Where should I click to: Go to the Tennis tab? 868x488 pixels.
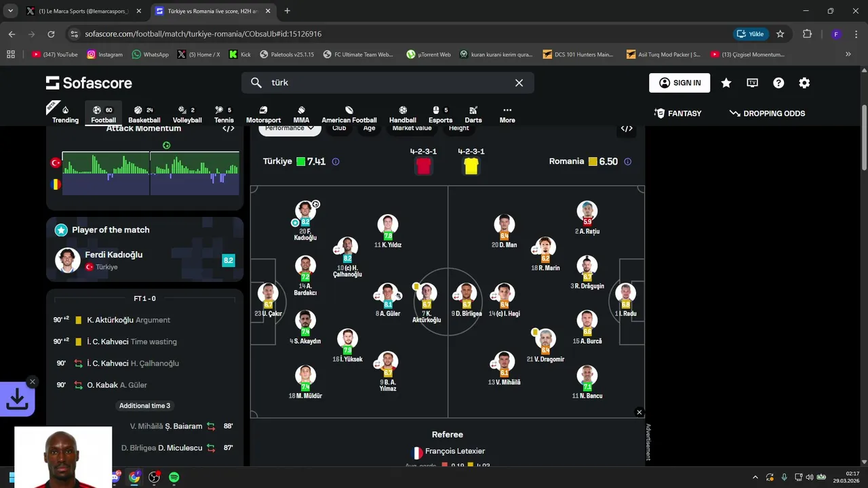click(x=224, y=114)
